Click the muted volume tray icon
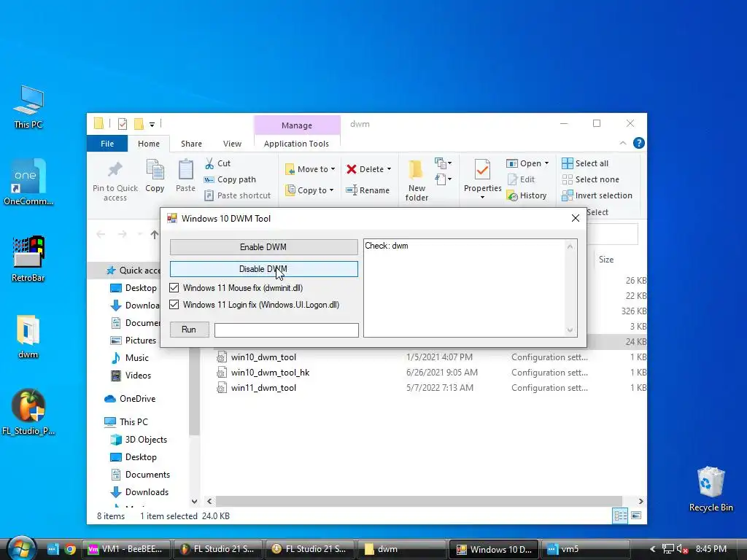Image resolution: width=747 pixels, height=560 pixels. (682, 549)
